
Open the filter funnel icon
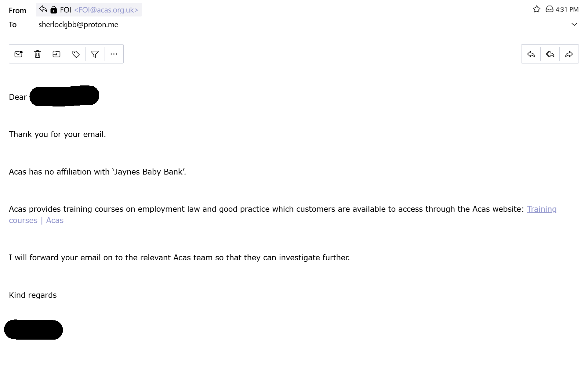[95, 54]
